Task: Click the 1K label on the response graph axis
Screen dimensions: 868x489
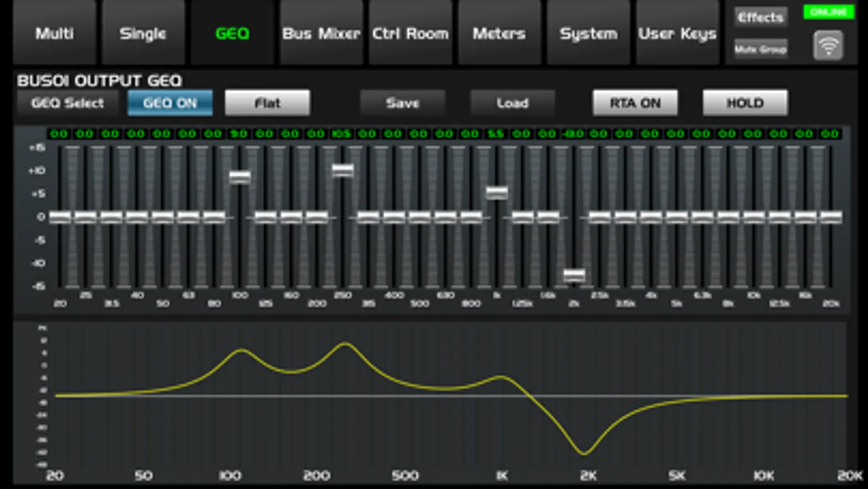Action: [502, 475]
